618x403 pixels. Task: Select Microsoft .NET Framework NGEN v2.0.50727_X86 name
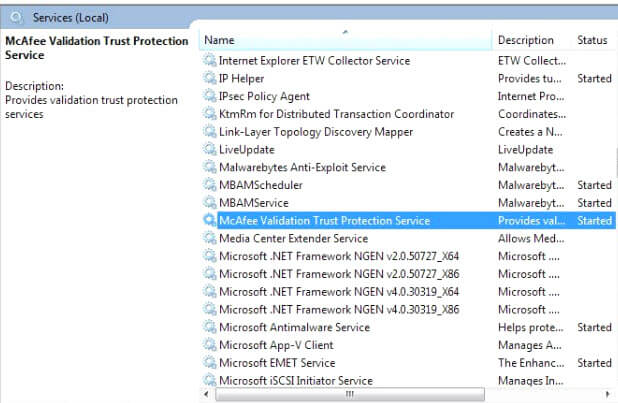point(339,274)
